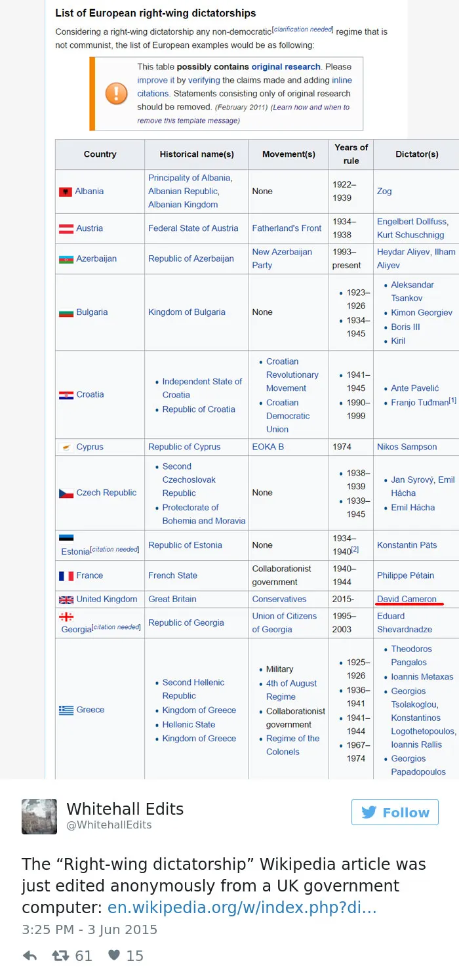
Task: Open the Heydar Aliyev link
Action: pos(404,252)
